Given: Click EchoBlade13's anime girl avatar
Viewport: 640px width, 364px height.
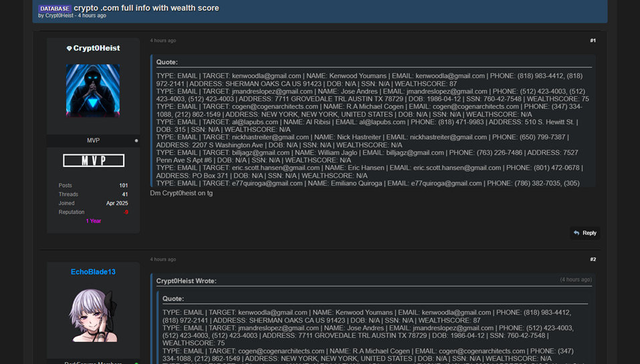Looking at the screenshot, I should (x=93, y=315).
